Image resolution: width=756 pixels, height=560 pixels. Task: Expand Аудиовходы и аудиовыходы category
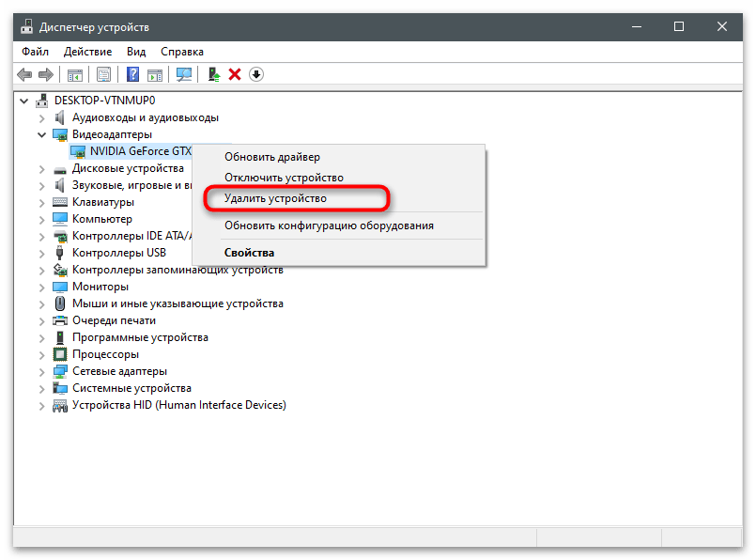point(42,117)
